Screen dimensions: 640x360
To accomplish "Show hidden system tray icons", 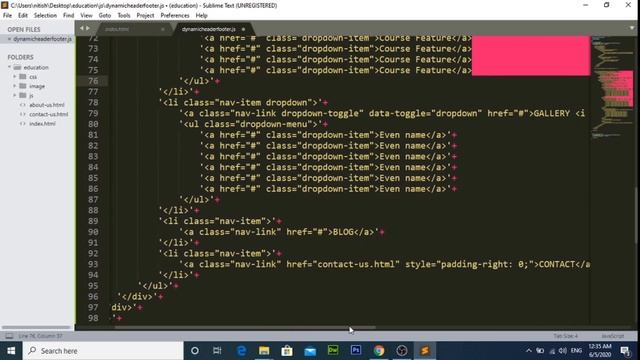I will click(529, 351).
